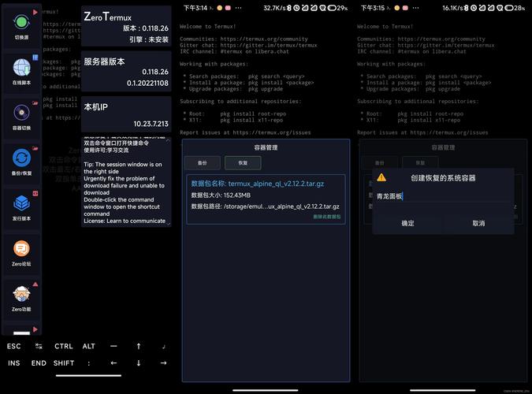
Task: Tap the ESC key
Action: 14,346
